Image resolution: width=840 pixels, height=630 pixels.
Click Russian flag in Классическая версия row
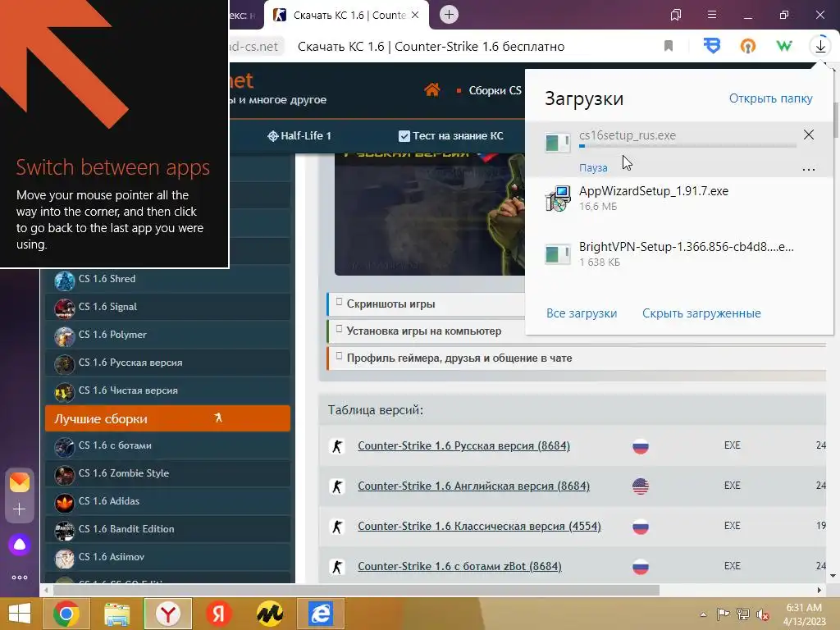click(640, 527)
